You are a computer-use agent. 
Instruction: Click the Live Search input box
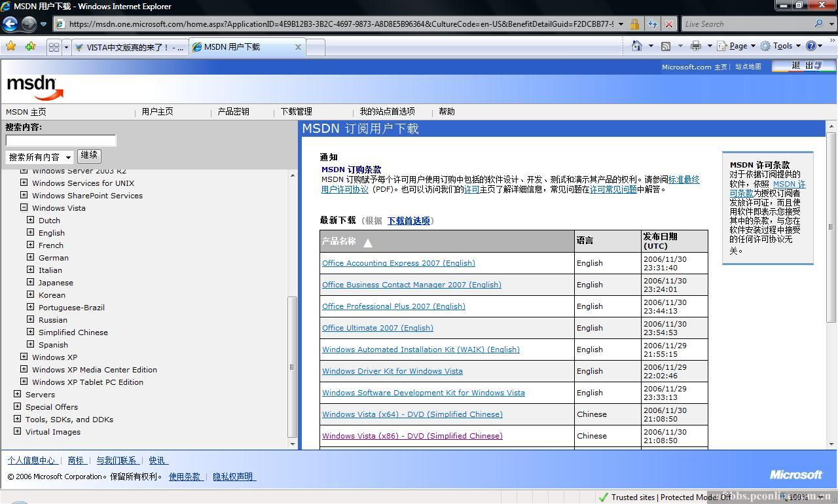point(746,24)
